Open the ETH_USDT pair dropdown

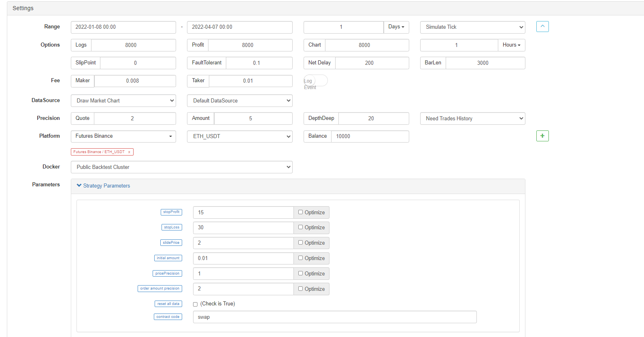(x=240, y=136)
